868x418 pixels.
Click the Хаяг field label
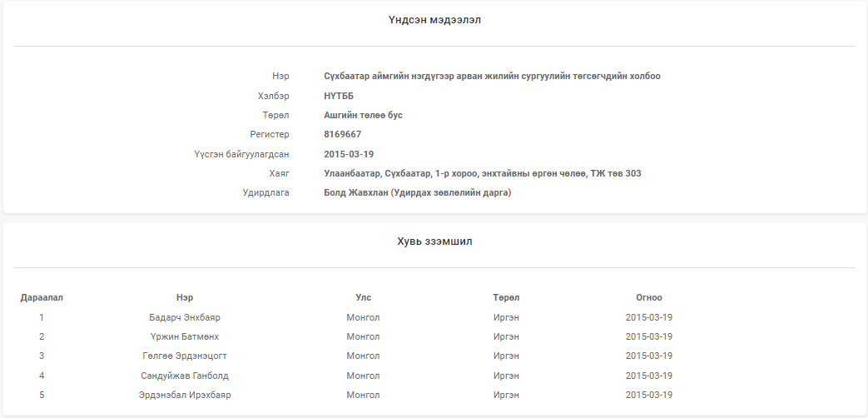(279, 173)
